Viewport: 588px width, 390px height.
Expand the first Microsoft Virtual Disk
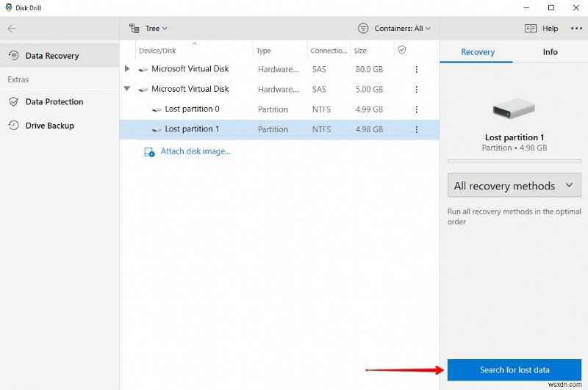(x=127, y=69)
